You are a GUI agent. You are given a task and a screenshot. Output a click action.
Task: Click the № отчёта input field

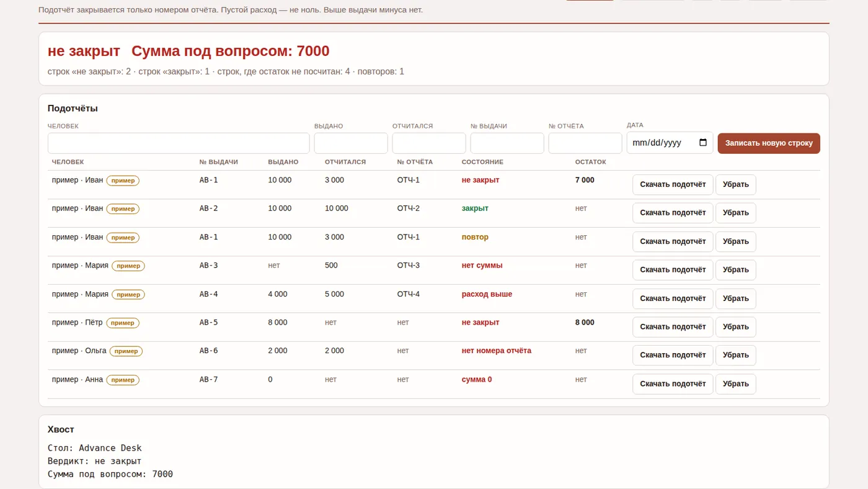tap(585, 143)
